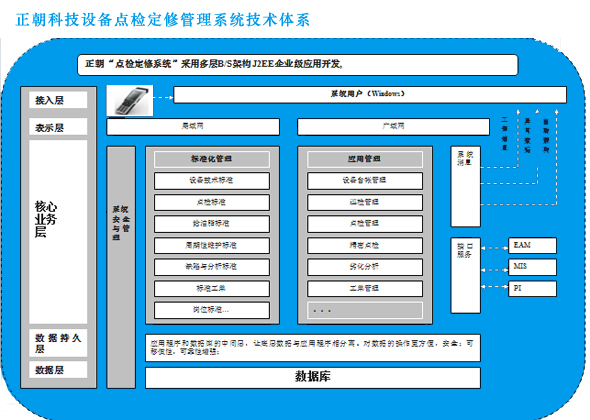Click the B/S架构 J2EE description banner
This screenshot has height=420, width=590.
click(298, 65)
